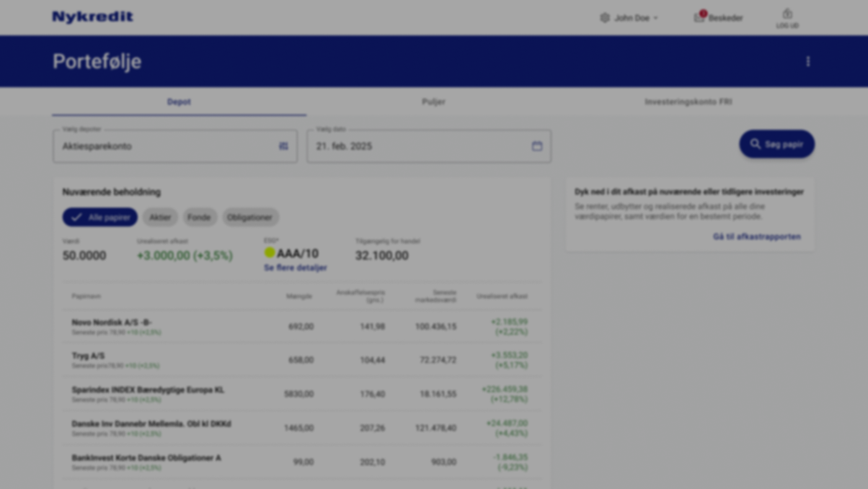Viewport: 868px width, 489px height.
Task: Open the Beskeder messages icon
Action: point(699,17)
